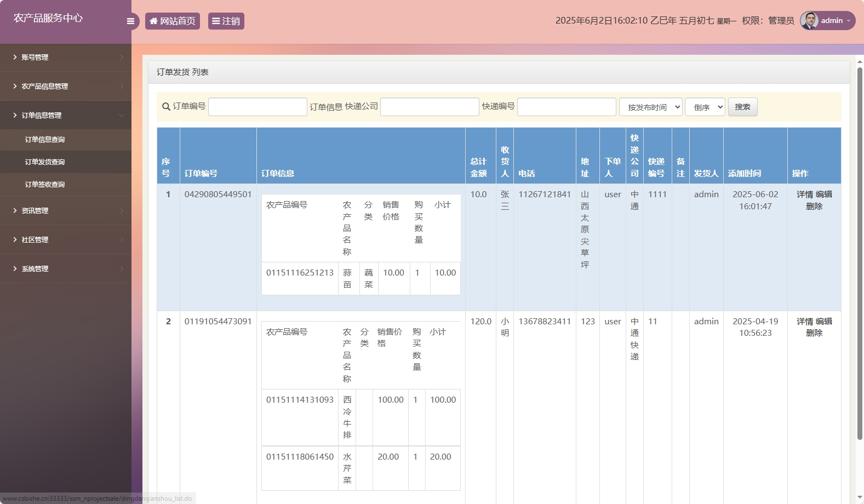The width and height of the screenshot is (864, 504).
Task: Click 详情 link for first order
Action: coord(804,194)
